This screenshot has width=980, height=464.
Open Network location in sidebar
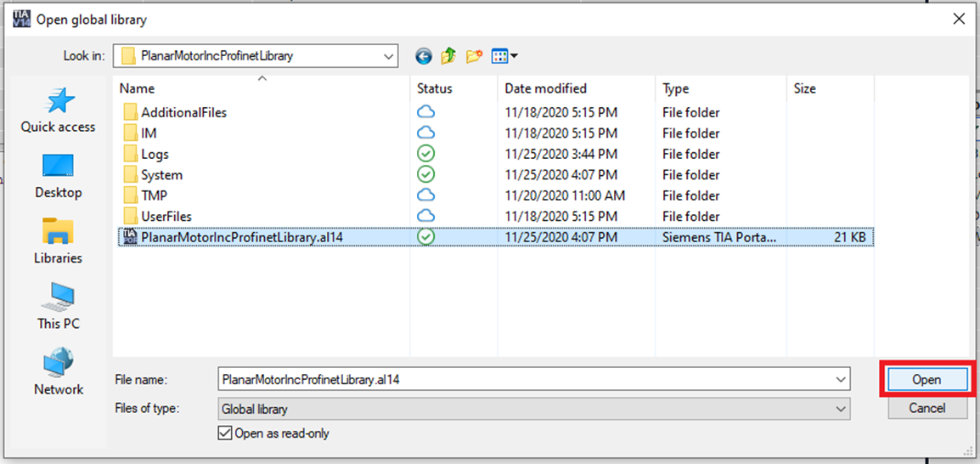point(58,371)
